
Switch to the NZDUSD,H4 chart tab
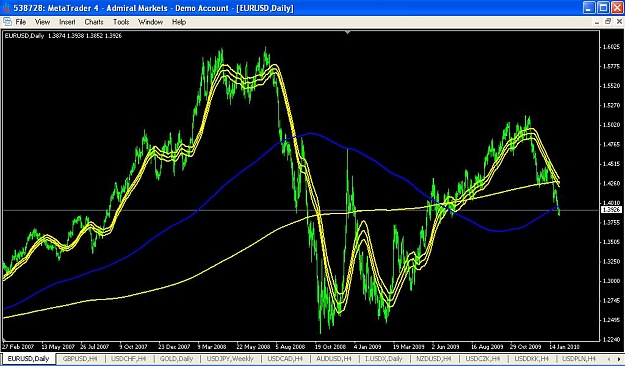(433, 358)
